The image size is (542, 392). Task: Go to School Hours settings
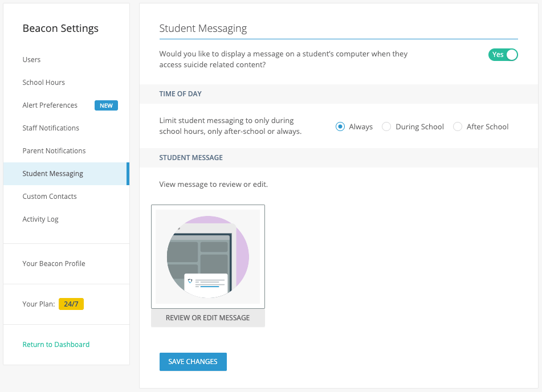pyautogui.click(x=43, y=82)
